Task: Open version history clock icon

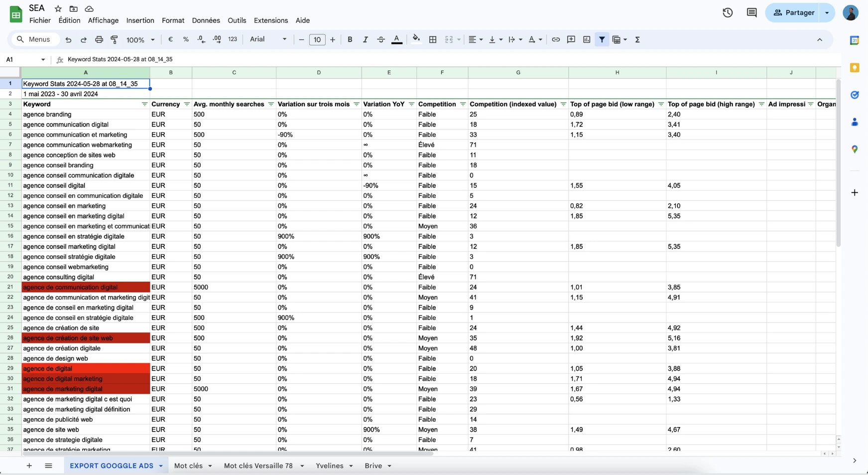Action: (x=728, y=13)
